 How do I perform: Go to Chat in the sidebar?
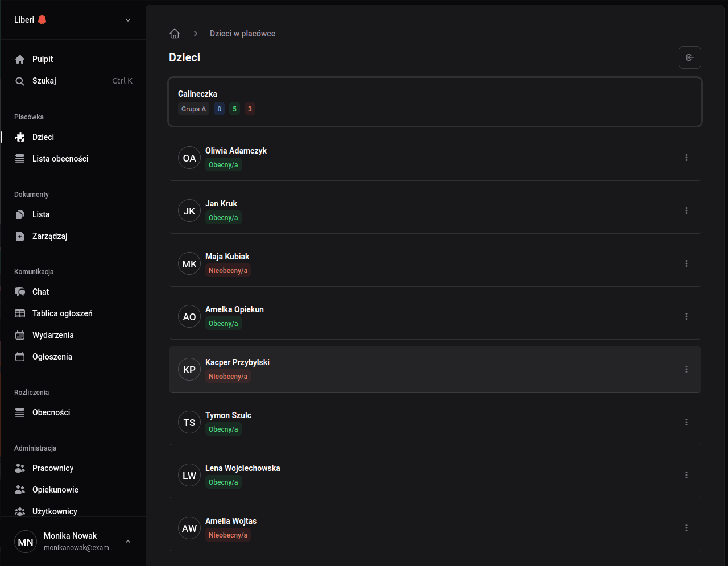(x=40, y=292)
